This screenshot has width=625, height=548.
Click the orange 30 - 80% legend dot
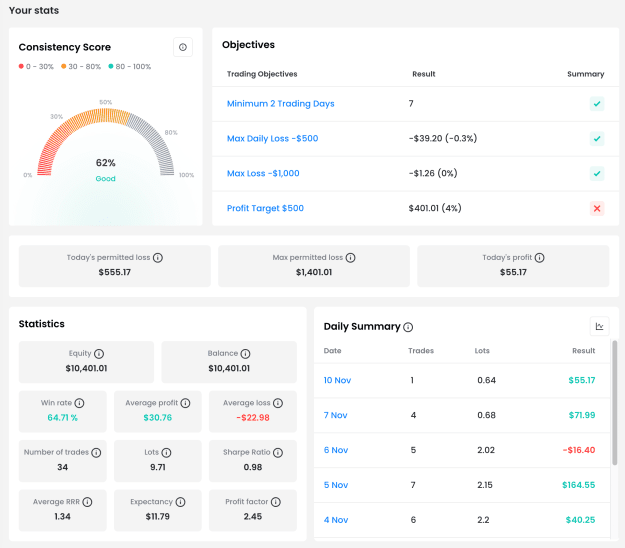point(63,67)
